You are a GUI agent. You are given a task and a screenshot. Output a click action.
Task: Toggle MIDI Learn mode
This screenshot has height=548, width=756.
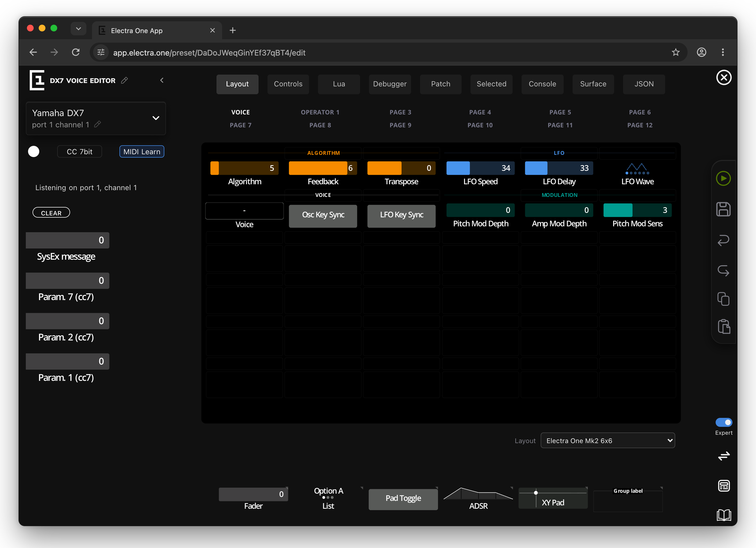point(142,152)
